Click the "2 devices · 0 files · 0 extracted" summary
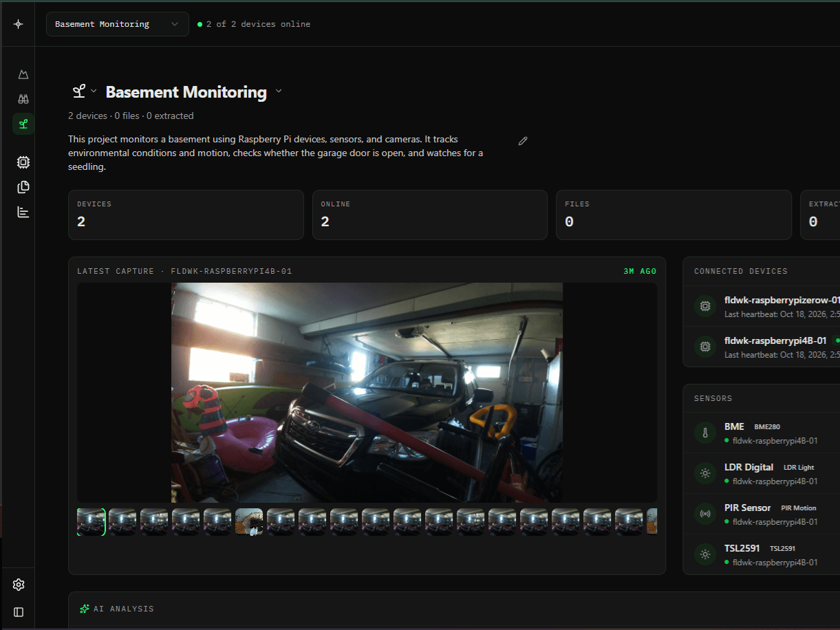The width and height of the screenshot is (840, 630). pos(131,116)
